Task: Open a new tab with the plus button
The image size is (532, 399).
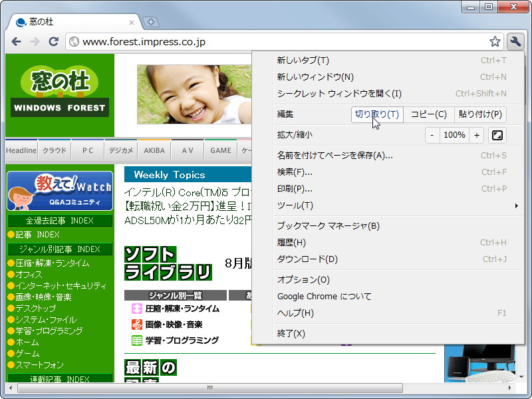Action: pyautogui.click(x=151, y=21)
